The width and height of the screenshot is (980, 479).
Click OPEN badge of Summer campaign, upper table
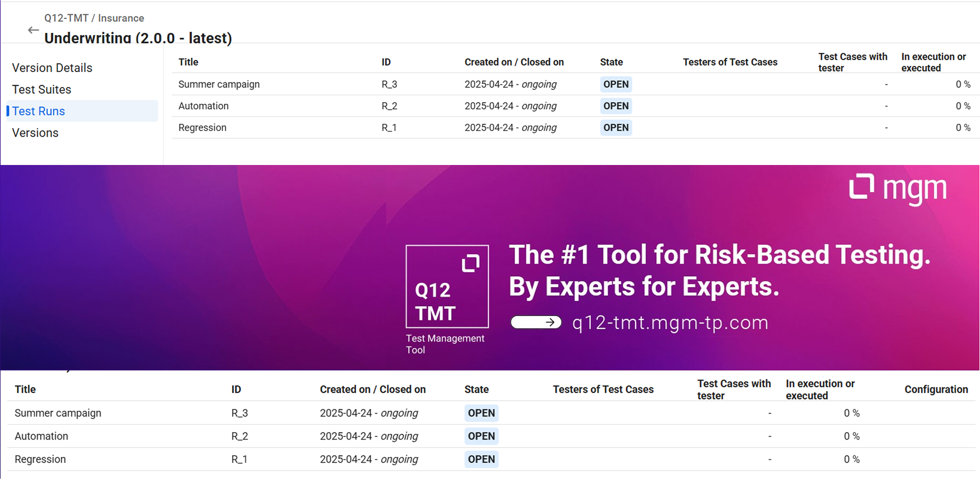pyautogui.click(x=616, y=84)
